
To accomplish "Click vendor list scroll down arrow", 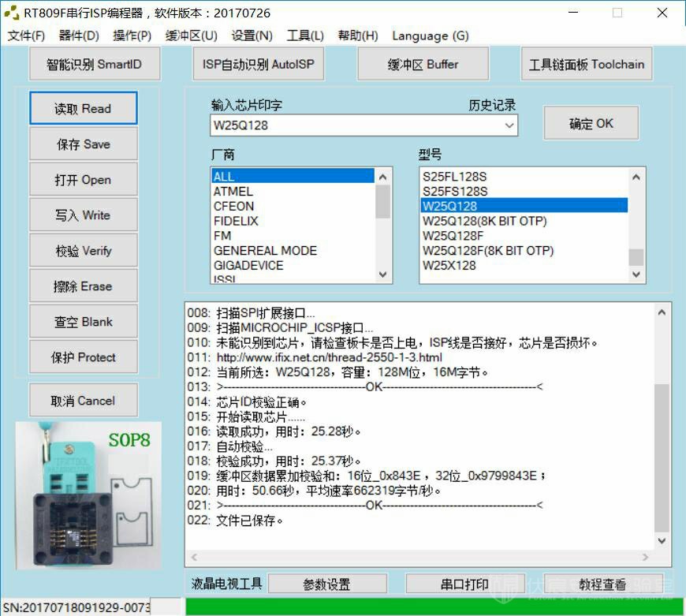I will (x=382, y=274).
